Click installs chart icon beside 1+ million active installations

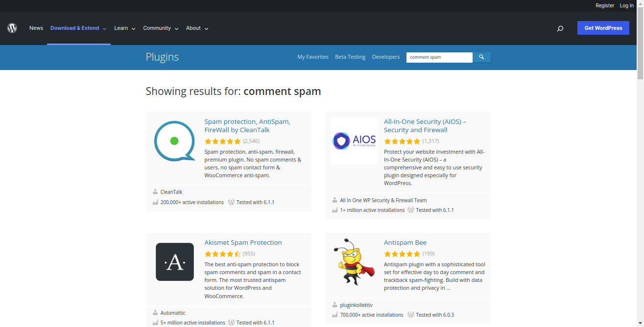335,210
